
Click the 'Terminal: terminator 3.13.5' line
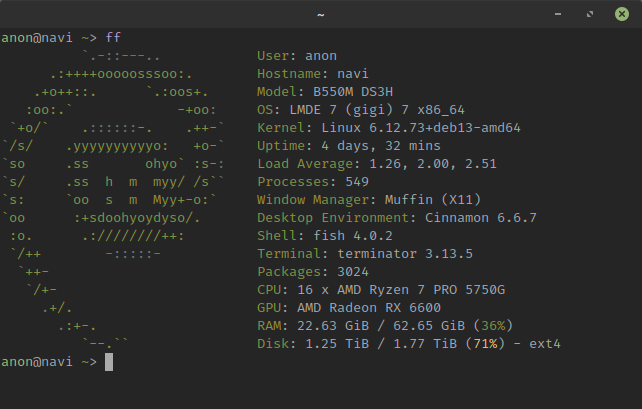coord(365,254)
